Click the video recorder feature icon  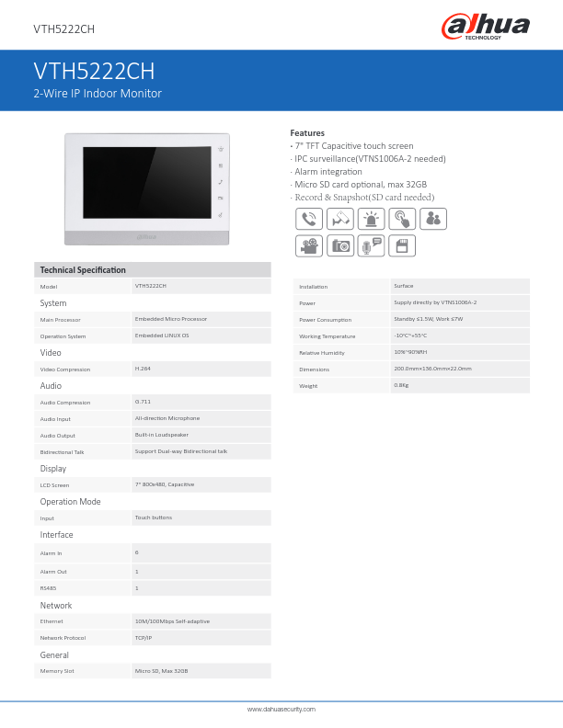click(309, 245)
